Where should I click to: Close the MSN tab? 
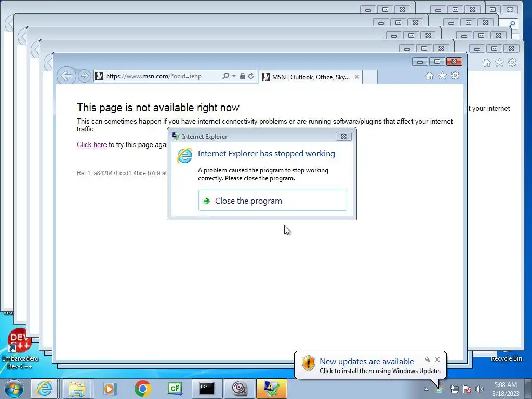(356, 77)
